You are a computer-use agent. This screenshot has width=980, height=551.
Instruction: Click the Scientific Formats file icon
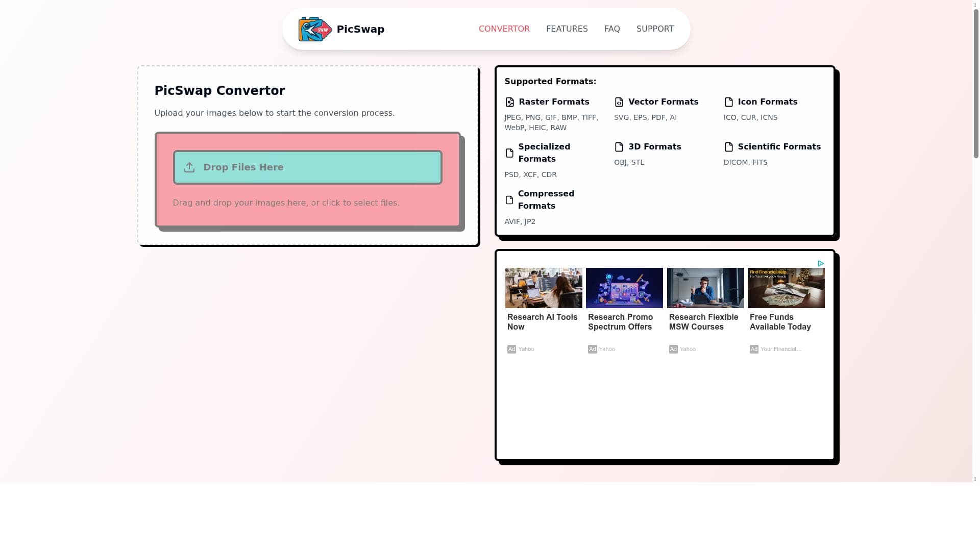point(728,147)
